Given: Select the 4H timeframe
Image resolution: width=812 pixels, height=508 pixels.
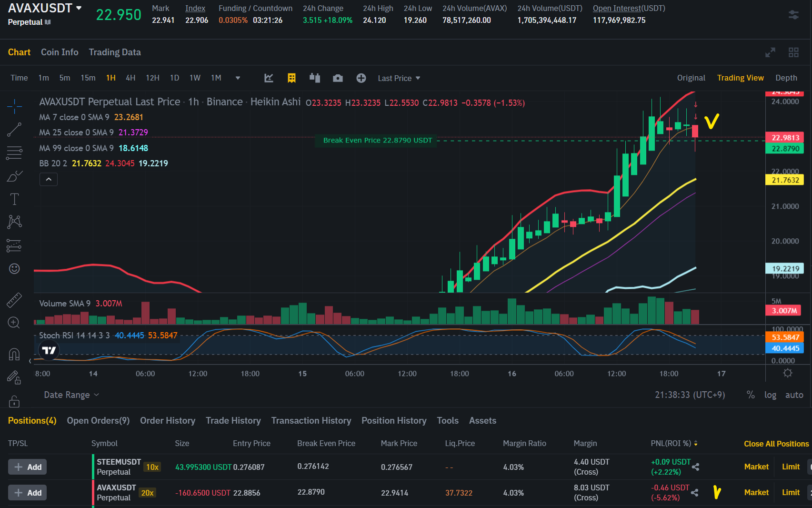Looking at the screenshot, I should 130,78.
